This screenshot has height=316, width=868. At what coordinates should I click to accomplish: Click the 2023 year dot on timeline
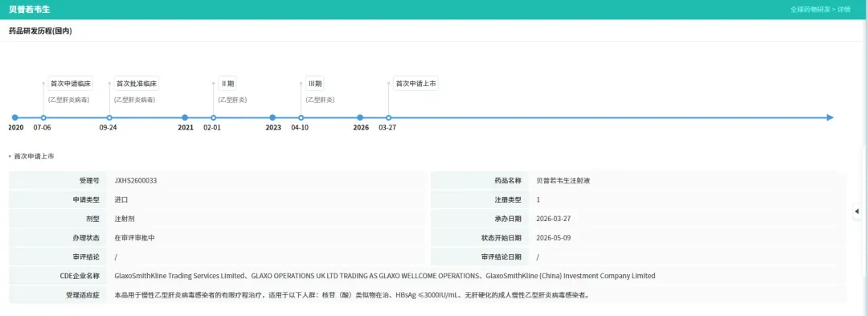coord(272,117)
